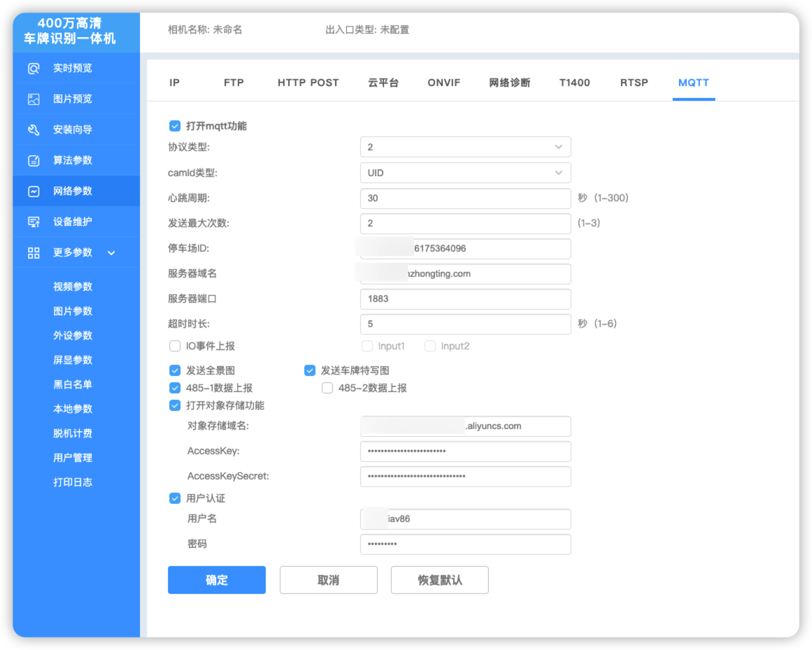Disable the 打开mqtt功能 checkbox
This screenshot has width=812, height=650.
[175, 127]
